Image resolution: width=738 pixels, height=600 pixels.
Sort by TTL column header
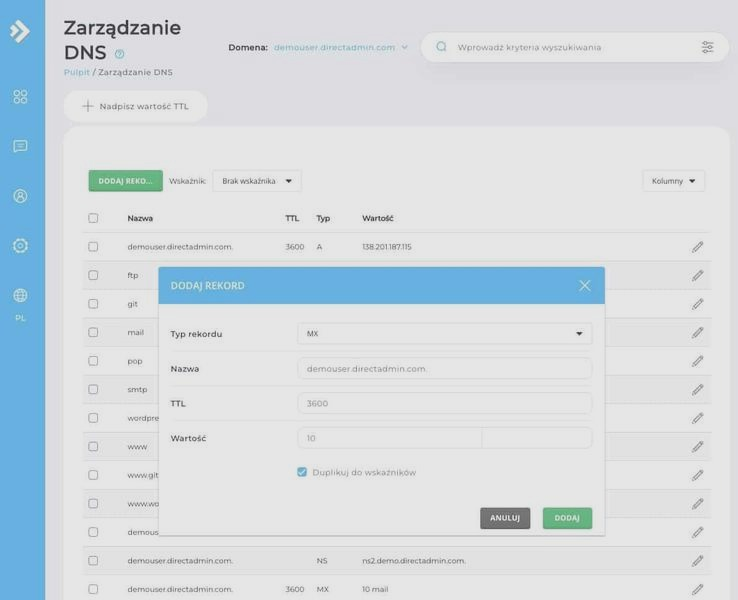(292, 218)
